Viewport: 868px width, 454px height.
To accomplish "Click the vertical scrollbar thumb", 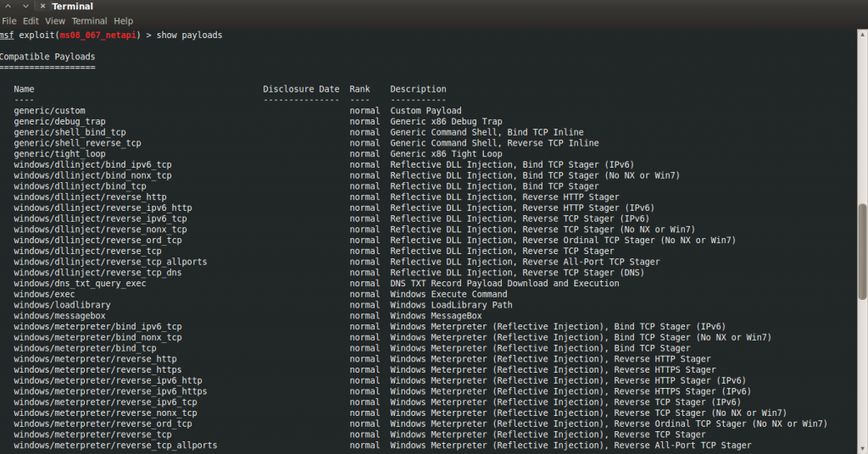I will point(862,252).
